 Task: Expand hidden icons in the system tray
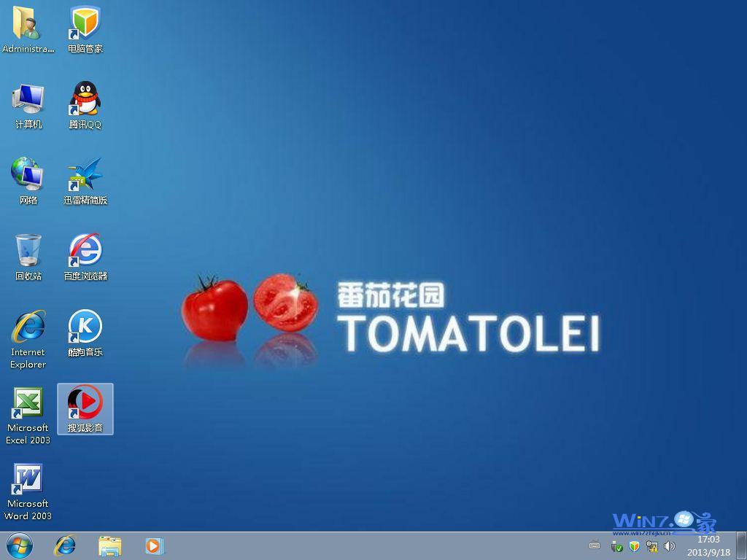(594, 545)
